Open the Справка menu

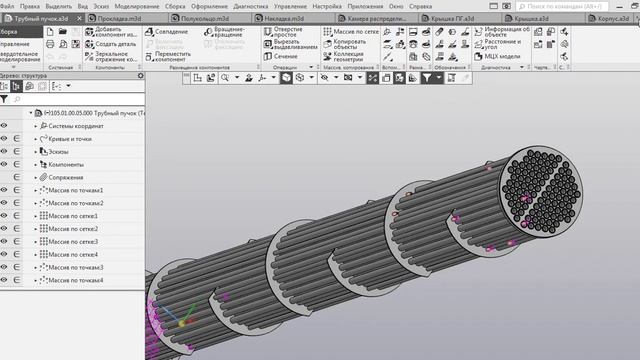(x=420, y=6)
